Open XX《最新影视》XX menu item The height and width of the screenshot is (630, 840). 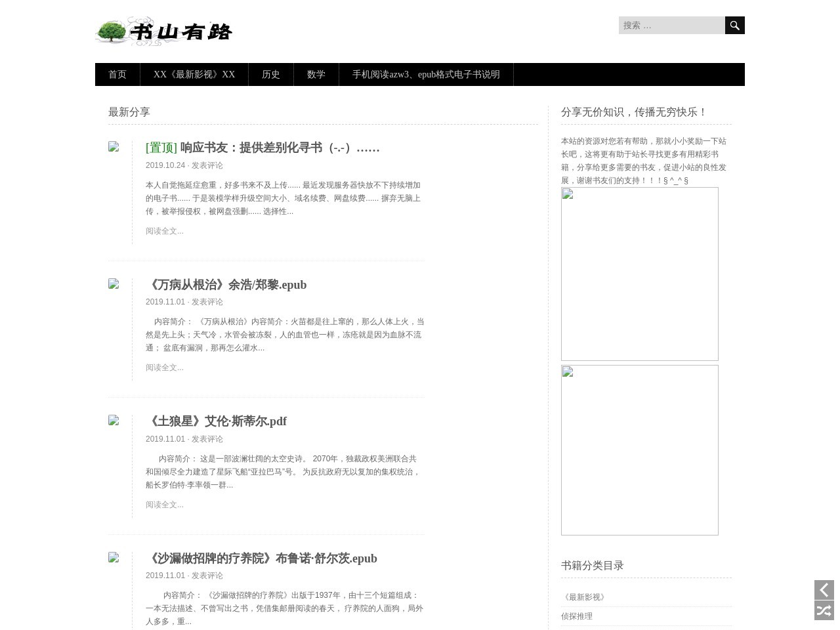coord(194,75)
